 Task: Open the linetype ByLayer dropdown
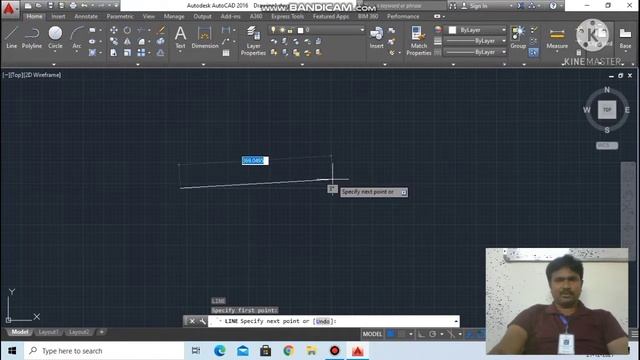(x=476, y=52)
